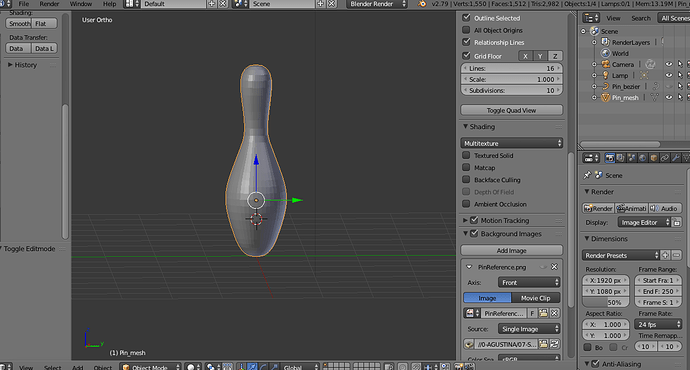Open the Help menu
Image resolution: width=690 pixels, height=370 pixels.
click(x=109, y=4)
